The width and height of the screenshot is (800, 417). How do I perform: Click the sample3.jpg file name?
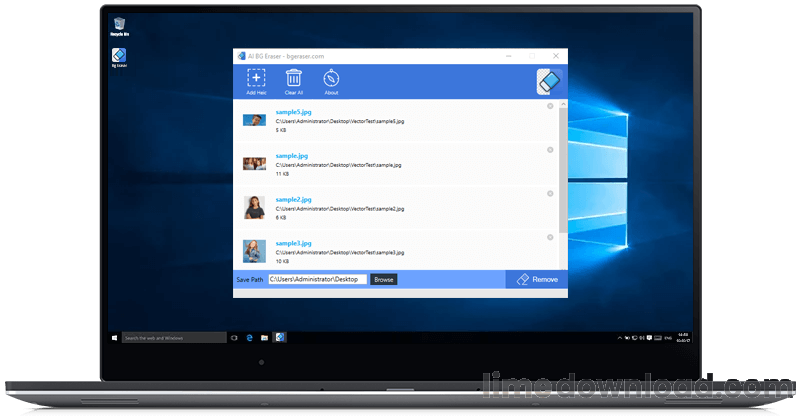click(293, 243)
